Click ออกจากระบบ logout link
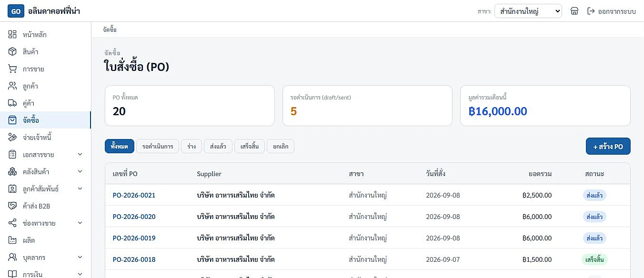The image size is (644, 278). 612,11
